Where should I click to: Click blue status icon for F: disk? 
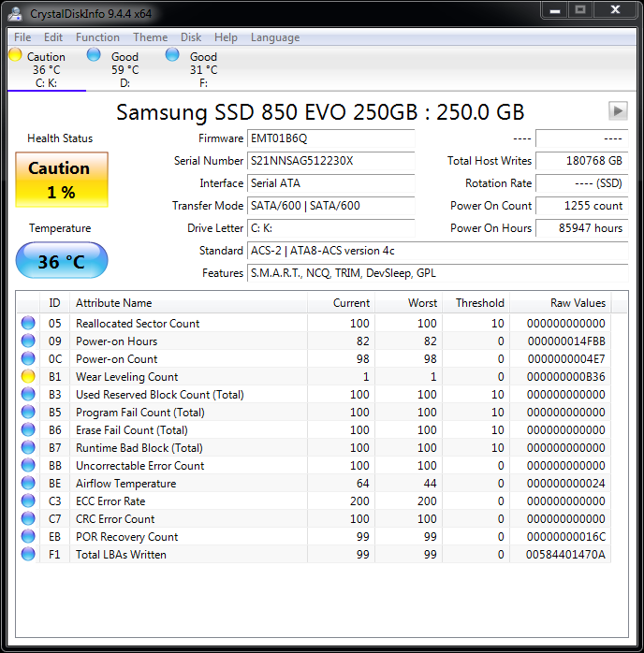point(172,54)
